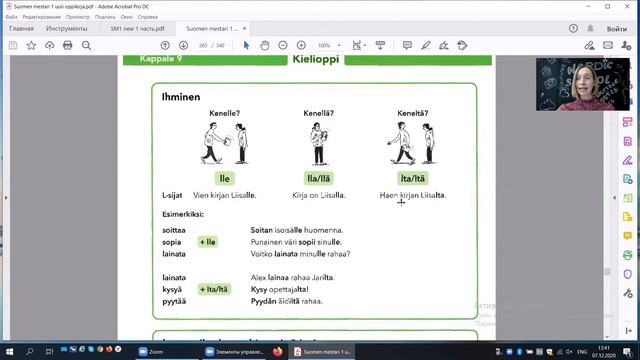Screen dimensions: 640x360
Task: Click the organize pages icon in right panel
Action: [628, 122]
